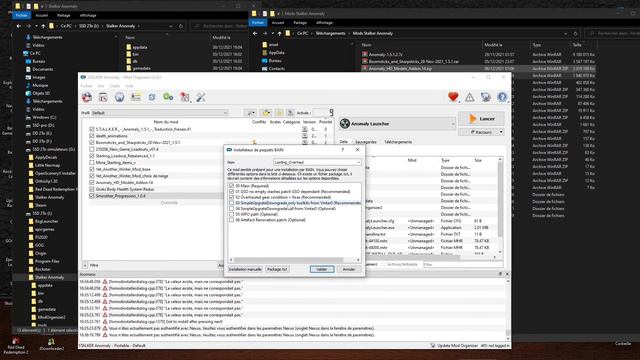Click the Lancer button

click(x=481, y=119)
